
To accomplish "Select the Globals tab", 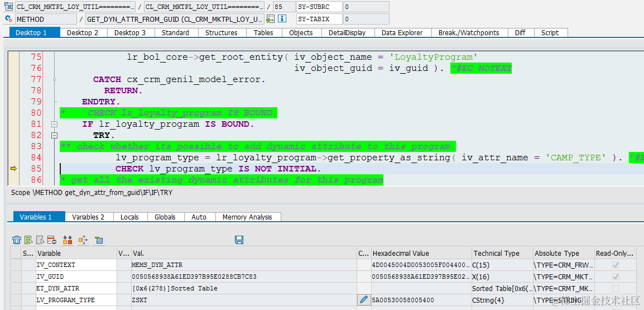I will click(165, 217).
